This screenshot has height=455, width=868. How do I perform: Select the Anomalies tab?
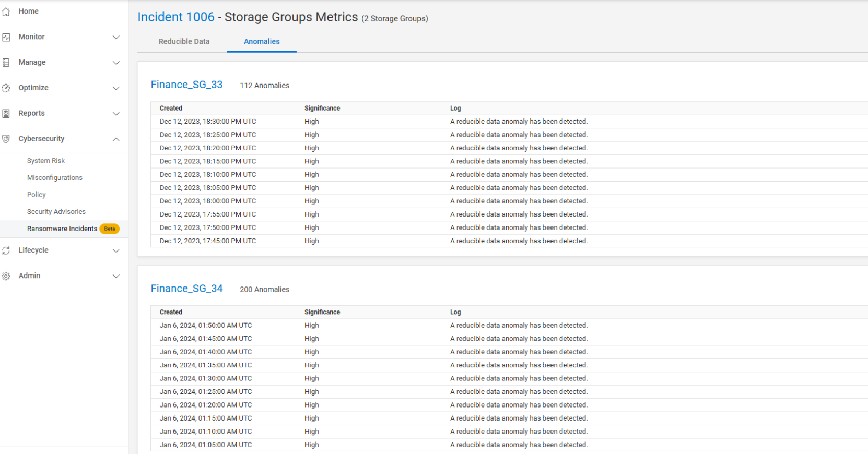(x=262, y=42)
